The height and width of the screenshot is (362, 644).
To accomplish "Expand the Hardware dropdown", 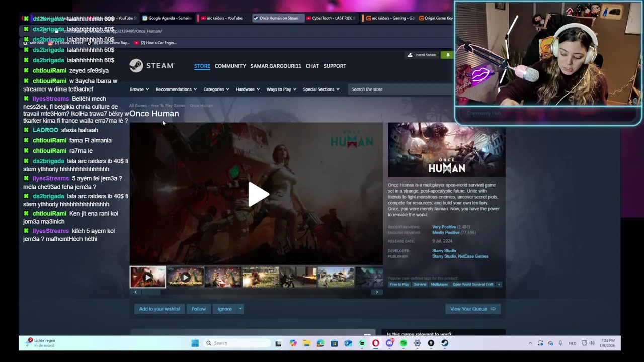I will [x=248, y=89].
